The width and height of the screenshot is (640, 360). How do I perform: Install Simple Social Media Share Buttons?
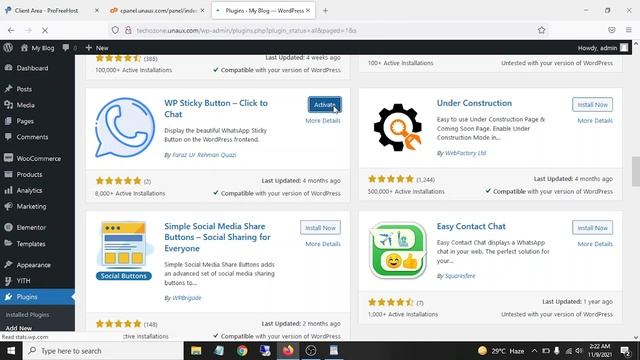click(x=320, y=228)
